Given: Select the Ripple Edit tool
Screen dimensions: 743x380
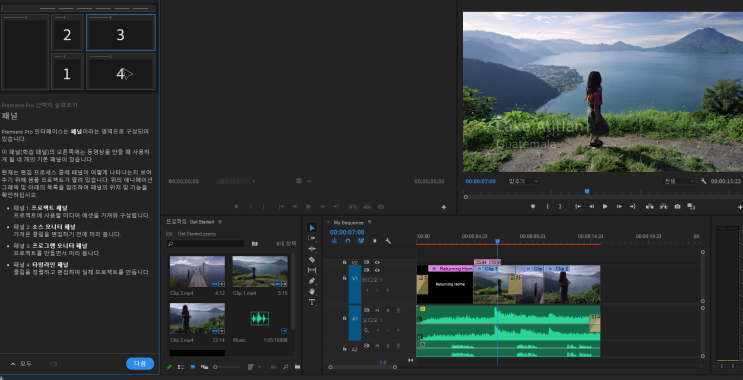Looking at the screenshot, I should pos(312,249).
